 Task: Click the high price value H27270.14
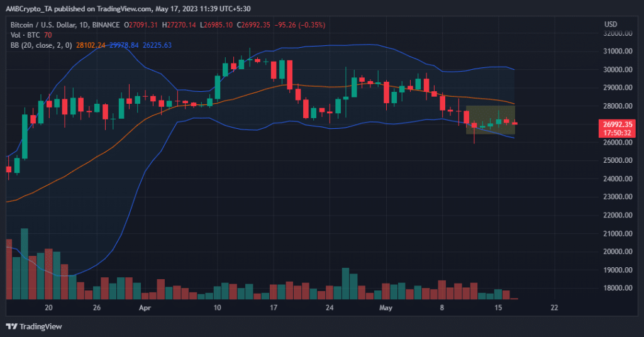(x=180, y=25)
